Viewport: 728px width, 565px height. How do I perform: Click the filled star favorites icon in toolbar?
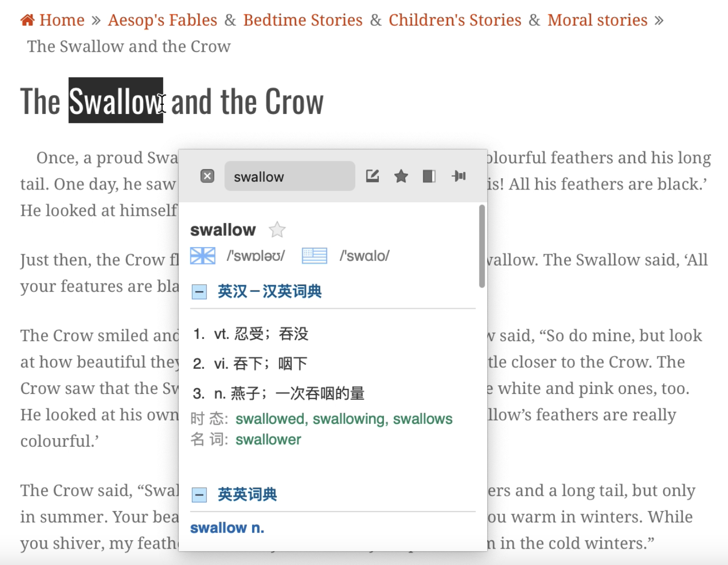[x=401, y=176]
